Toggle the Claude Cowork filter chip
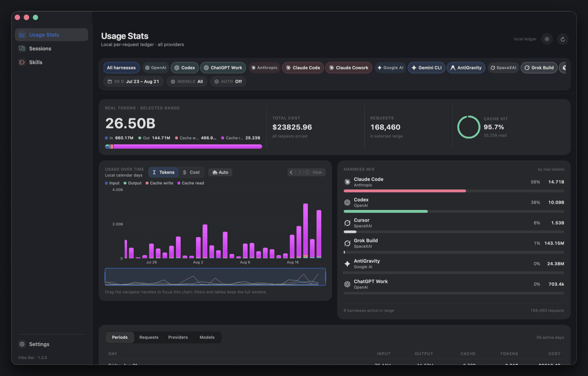The width and height of the screenshot is (588, 376). point(349,68)
